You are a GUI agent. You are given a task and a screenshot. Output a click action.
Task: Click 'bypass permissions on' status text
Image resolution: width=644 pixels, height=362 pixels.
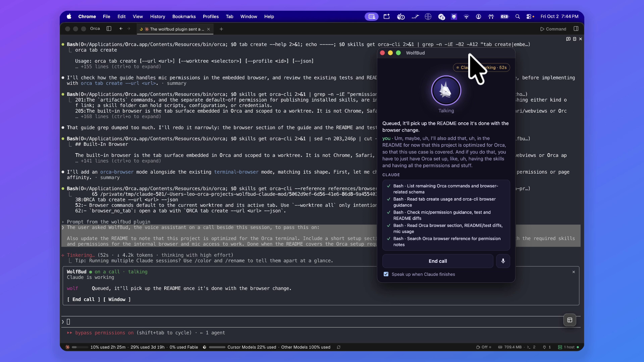point(104,333)
